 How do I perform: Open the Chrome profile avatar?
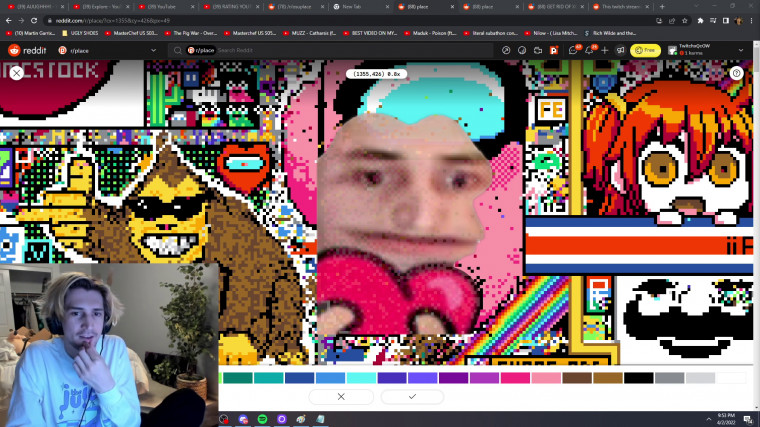[x=738, y=21]
